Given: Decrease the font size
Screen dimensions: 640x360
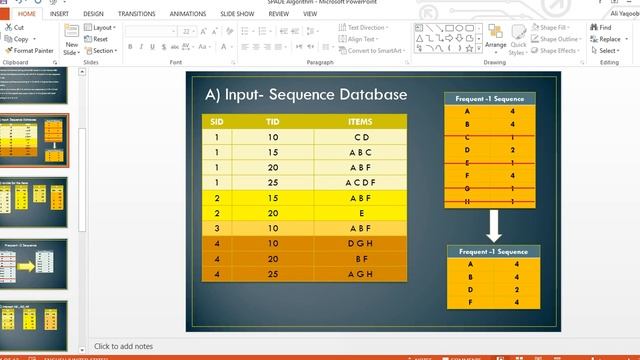Looking at the screenshot, I should 215,31.
